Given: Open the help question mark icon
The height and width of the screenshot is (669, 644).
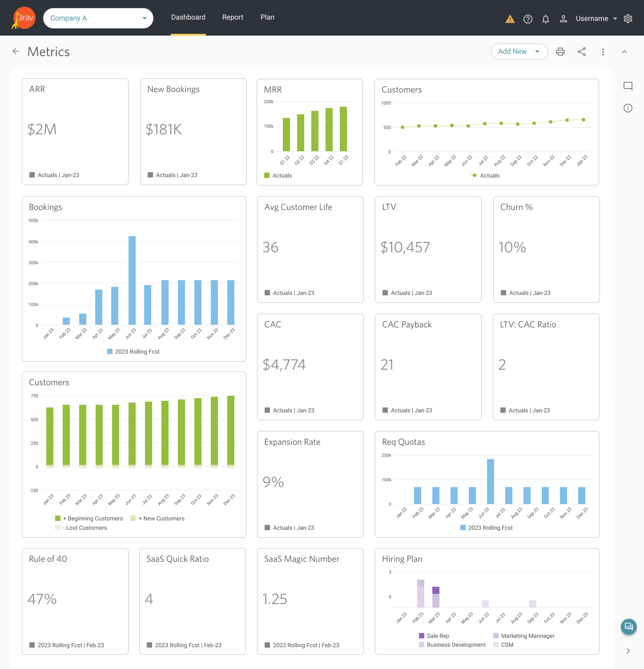Looking at the screenshot, I should pyautogui.click(x=528, y=19).
